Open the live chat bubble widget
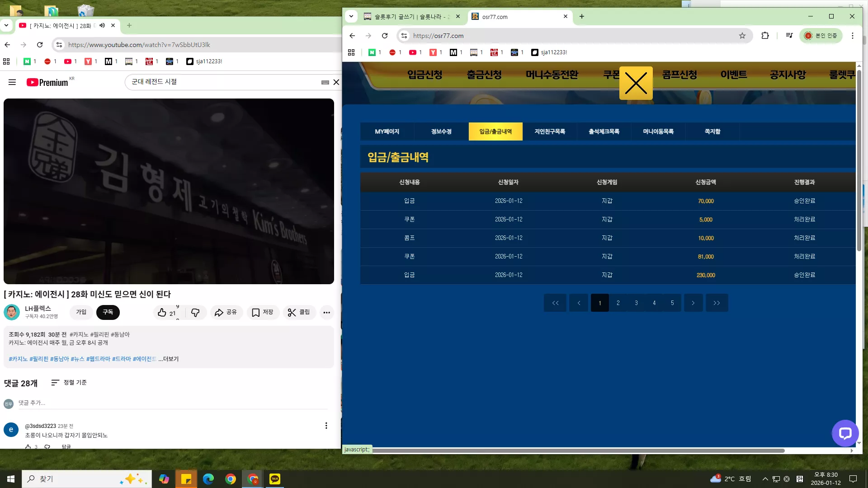The width and height of the screenshot is (868, 488). (845, 433)
